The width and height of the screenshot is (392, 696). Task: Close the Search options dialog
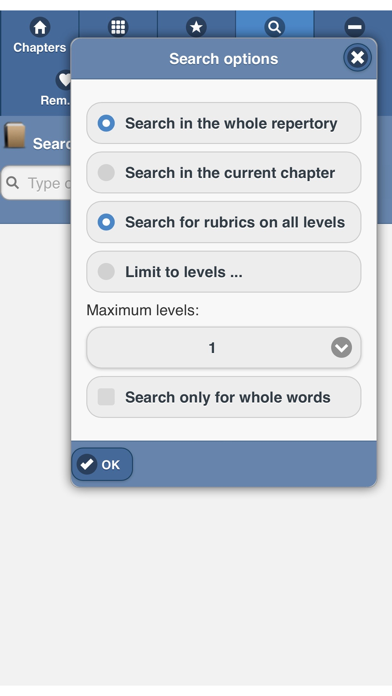[357, 58]
